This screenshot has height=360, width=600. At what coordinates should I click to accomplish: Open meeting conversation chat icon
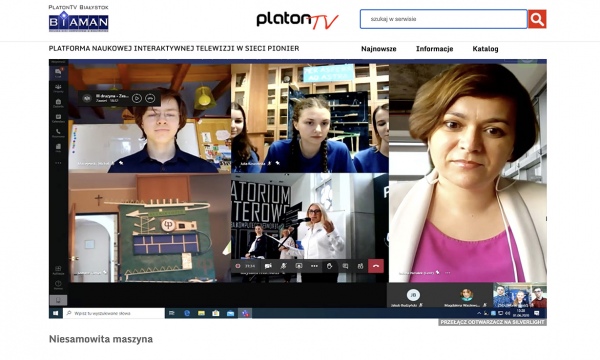345,266
